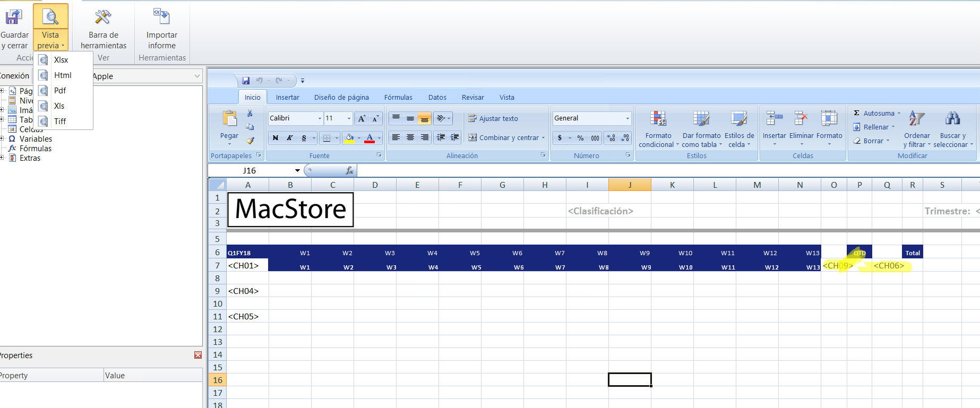The width and height of the screenshot is (980, 408).
Task: Click the Copiar formato paintbrush icon
Action: click(250, 141)
